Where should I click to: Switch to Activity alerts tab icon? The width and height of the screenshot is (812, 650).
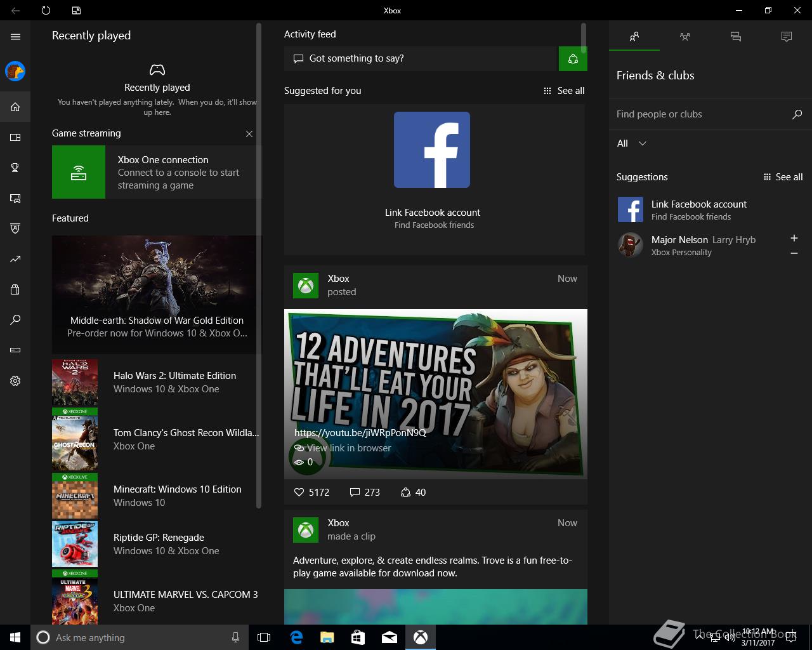pos(787,37)
